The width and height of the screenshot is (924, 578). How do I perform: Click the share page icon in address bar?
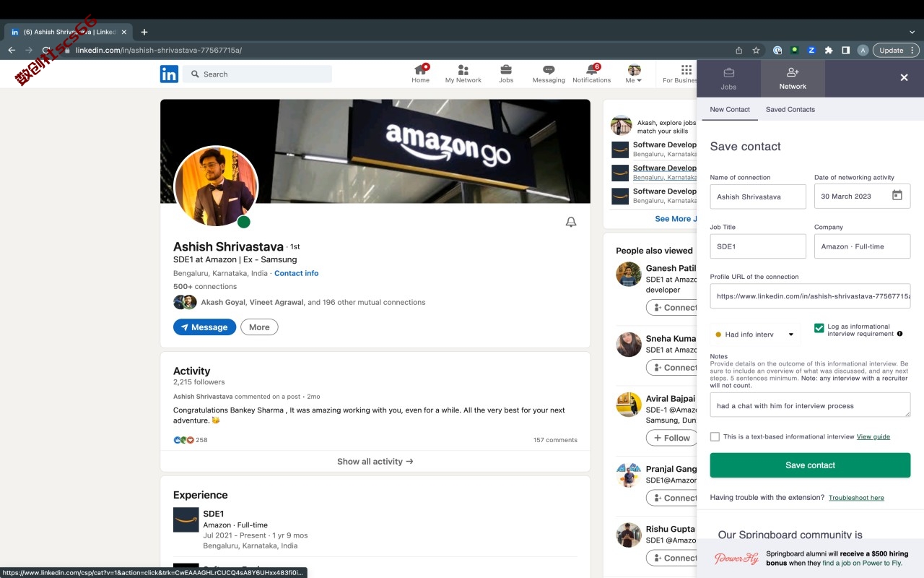(738, 50)
